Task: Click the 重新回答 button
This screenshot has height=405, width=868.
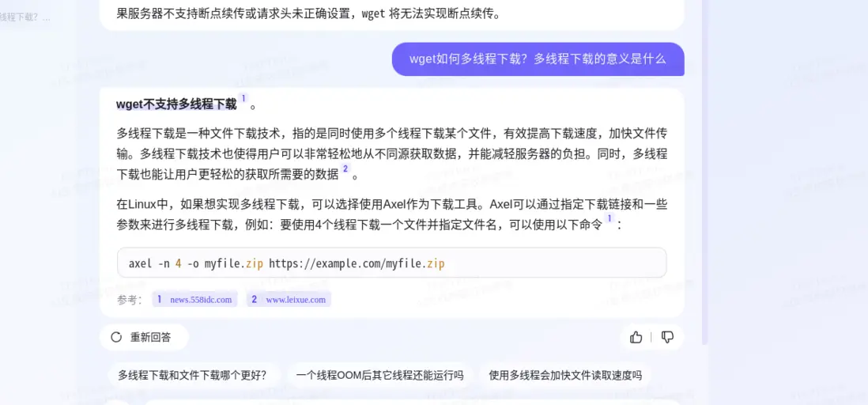Action: click(144, 337)
